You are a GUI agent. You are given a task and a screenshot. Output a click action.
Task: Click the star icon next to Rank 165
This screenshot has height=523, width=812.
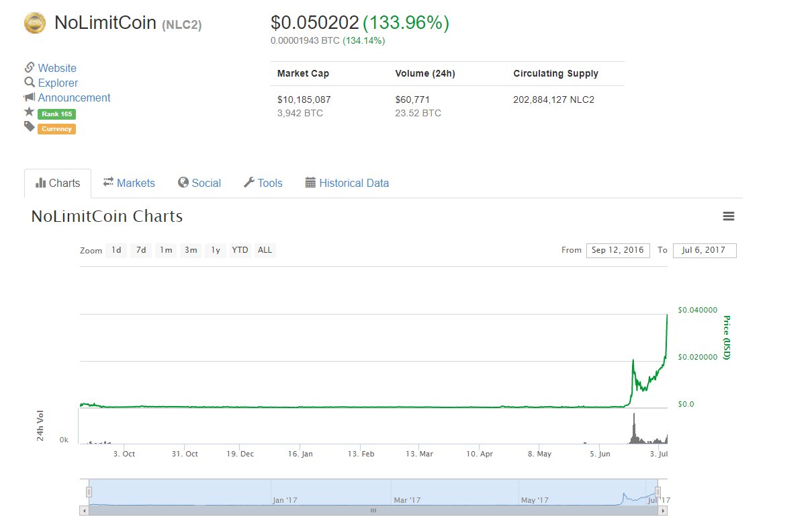pyautogui.click(x=29, y=112)
